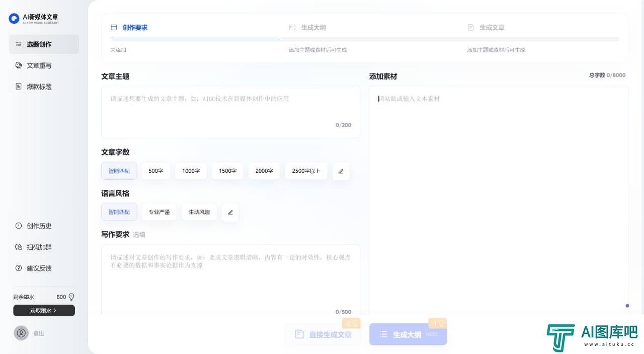This screenshot has height=354, width=644.
Task: Click the 获取墨水 button
Action: 44,311
